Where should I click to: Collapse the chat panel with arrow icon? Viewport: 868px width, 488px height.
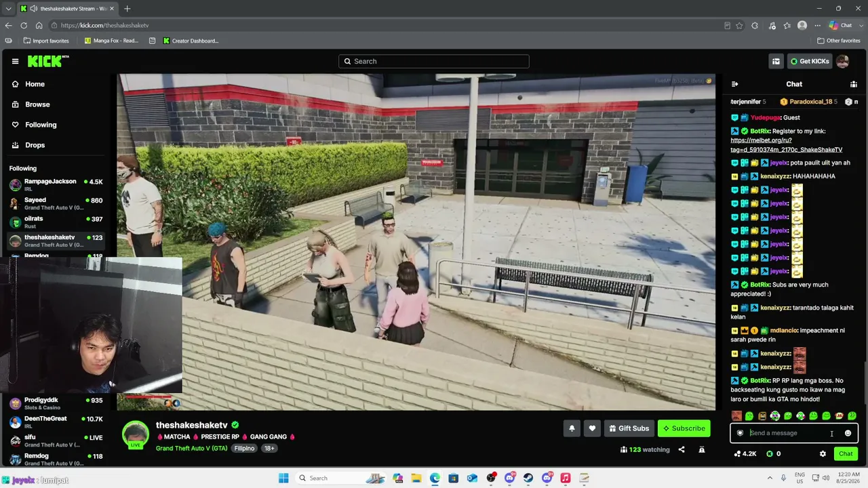734,84
